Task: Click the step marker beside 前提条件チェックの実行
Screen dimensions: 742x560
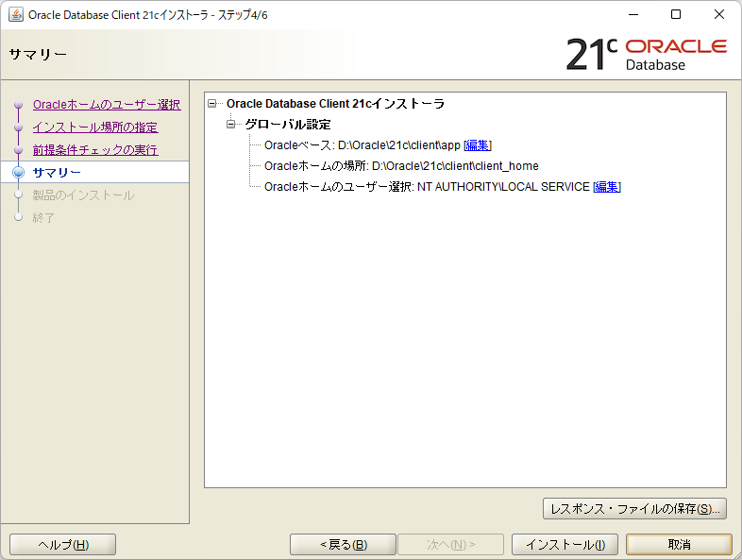Action: (x=19, y=149)
